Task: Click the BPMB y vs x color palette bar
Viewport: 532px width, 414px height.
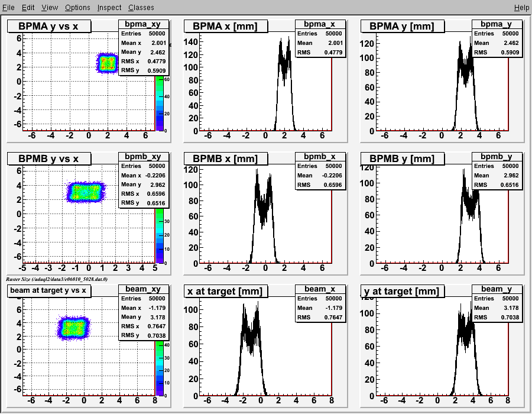Action: [x=160, y=235]
